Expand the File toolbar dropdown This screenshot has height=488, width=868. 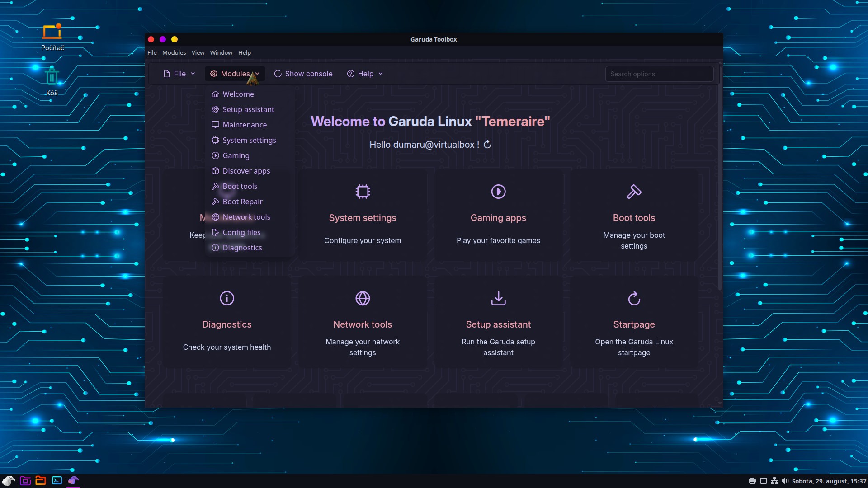pyautogui.click(x=179, y=74)
